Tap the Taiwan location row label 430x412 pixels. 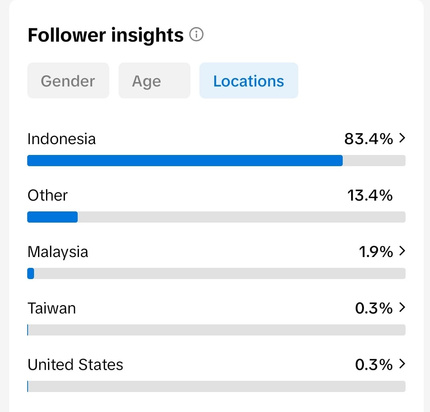(52, 308)
